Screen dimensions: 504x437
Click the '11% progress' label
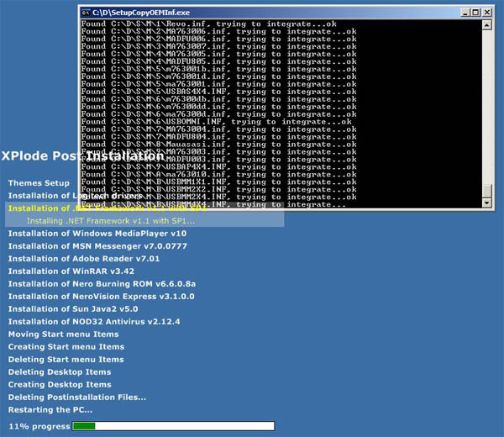click(x=39, y=426)
